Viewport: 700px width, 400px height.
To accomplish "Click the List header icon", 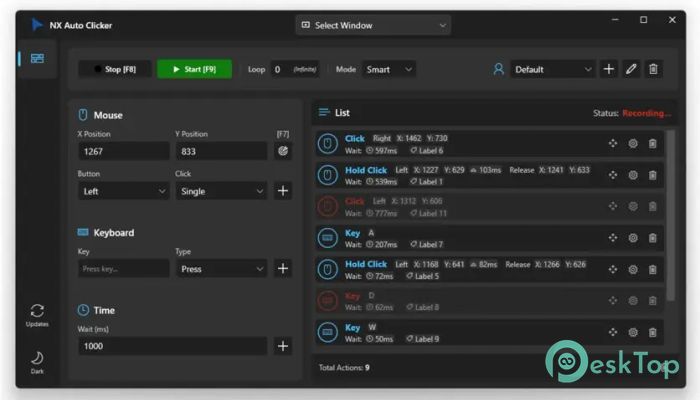I will [x=324, y=112].
